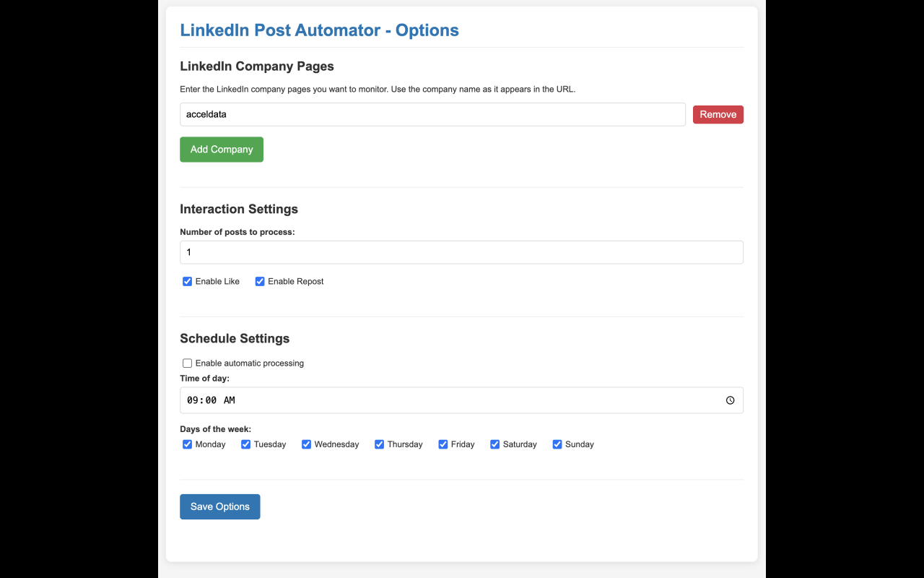
Task: Uncheck Thursday checkbox
Action: coord(379,444)
